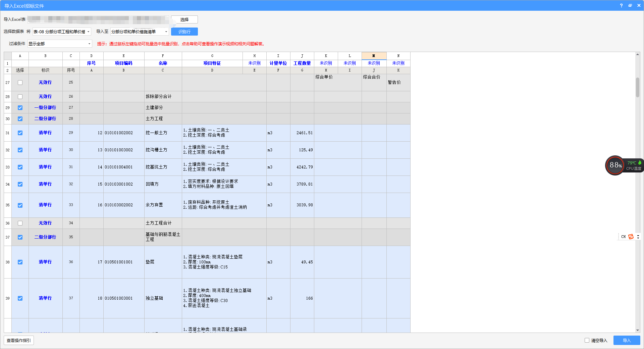Click the 未识别 header in column M
This screenshot has height=349, width=644.
click(x=374, y=63)
